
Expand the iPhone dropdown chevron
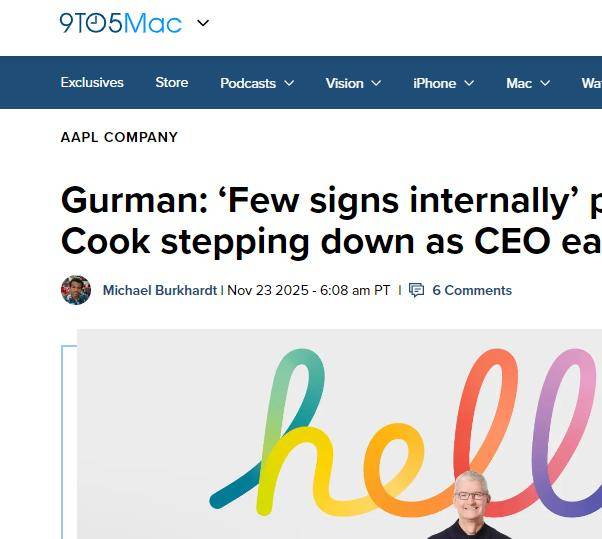(x=469, y=83)
